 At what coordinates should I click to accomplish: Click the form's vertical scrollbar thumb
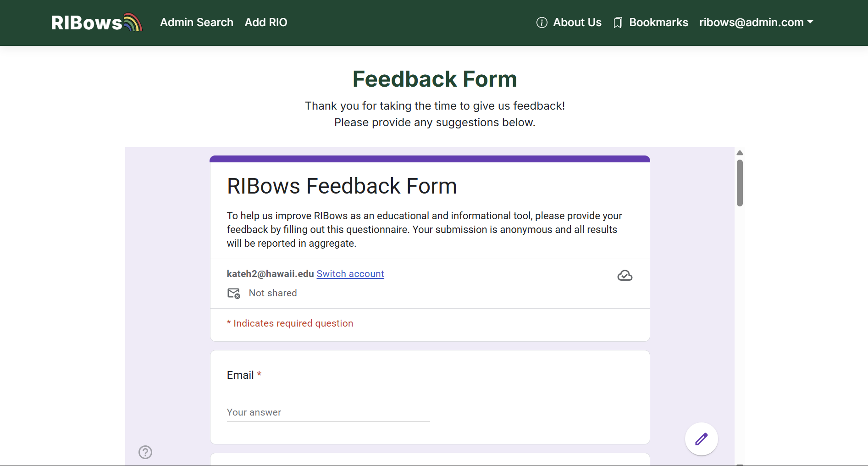coord(740,183)
